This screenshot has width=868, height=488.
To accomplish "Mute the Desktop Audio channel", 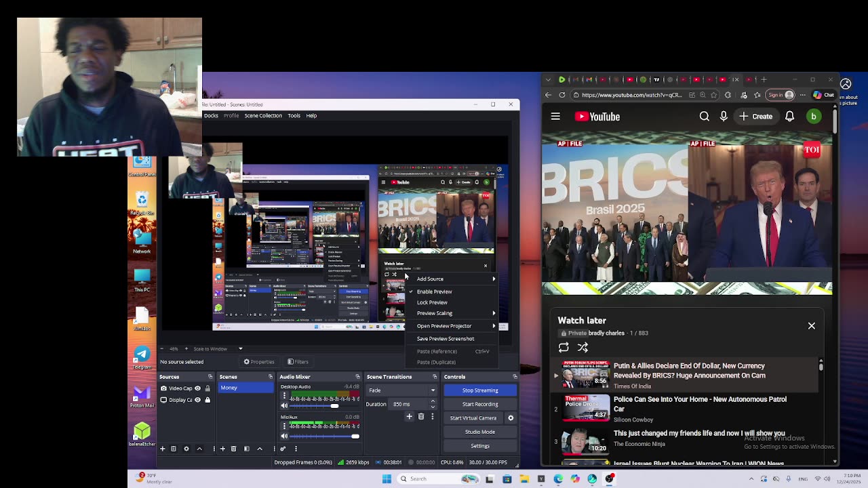I will 284,406.
